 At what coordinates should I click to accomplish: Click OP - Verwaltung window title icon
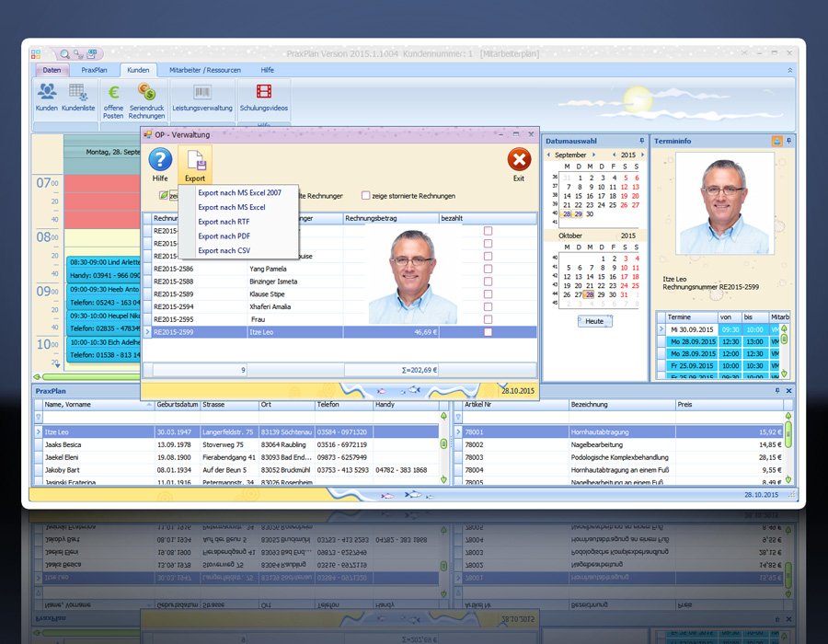[x=148, y=134]
